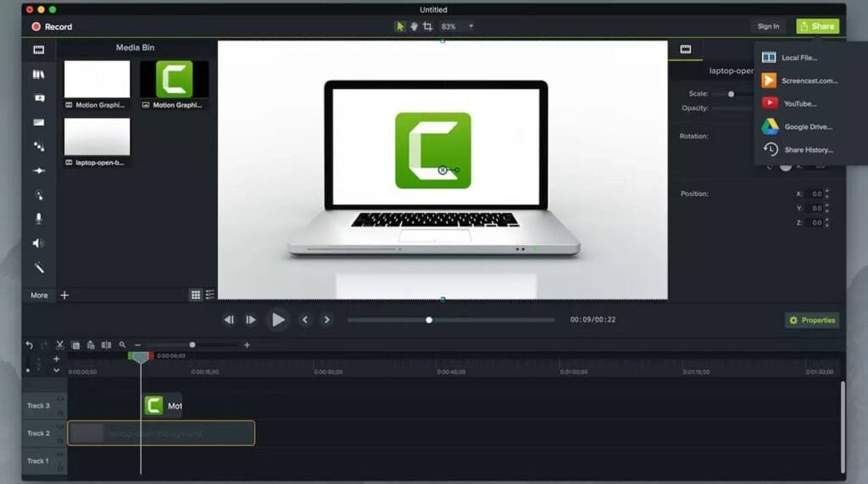Jump to the previous frame rewind button

click(x=229, y=320)
